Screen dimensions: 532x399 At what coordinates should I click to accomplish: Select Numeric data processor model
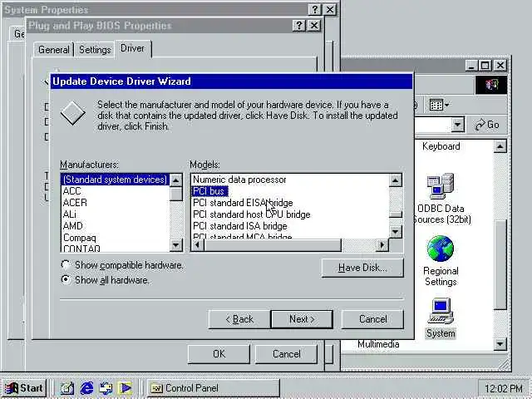[239, 180]
